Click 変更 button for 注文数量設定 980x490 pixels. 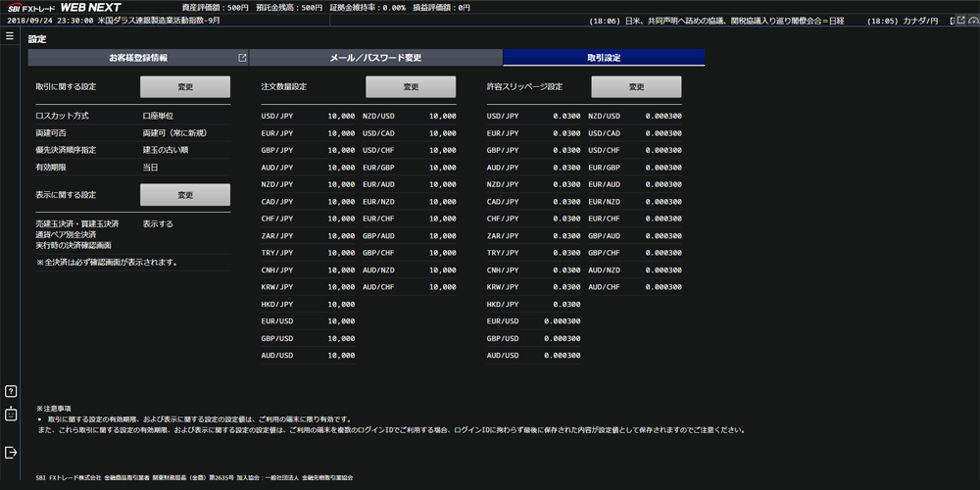point(411,87)
